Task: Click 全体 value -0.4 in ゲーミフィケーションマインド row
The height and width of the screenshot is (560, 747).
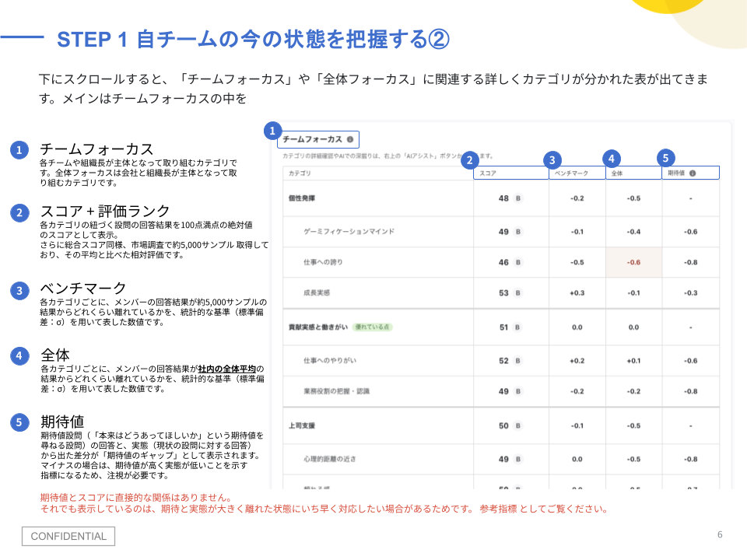Action: tap(633, 232)
